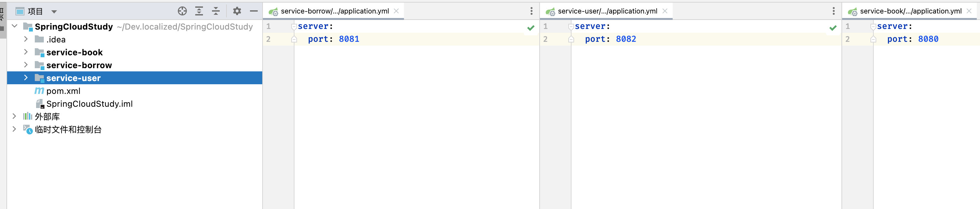Collapse the SpringCloudStudy root project node
Screen dimensions: 980x209
point(15,26)
